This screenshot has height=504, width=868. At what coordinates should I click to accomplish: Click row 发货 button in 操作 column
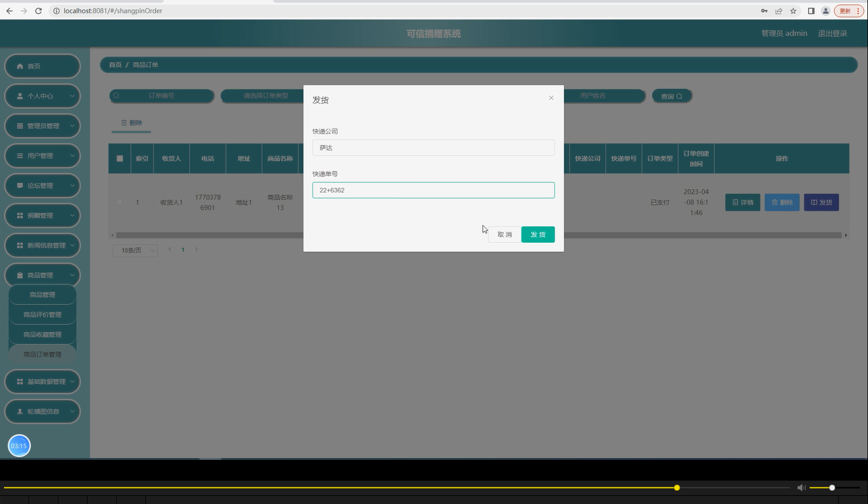click(x=821, y=202)
